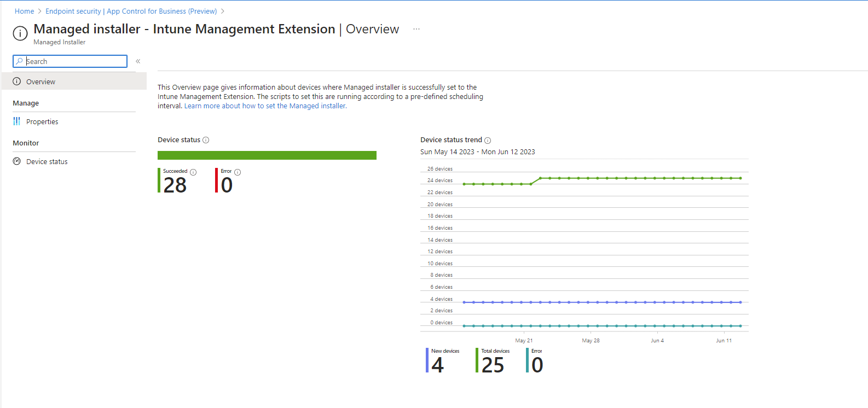
Task: Click the New devices 4 legend item
Action: click(x=442, y=361)
